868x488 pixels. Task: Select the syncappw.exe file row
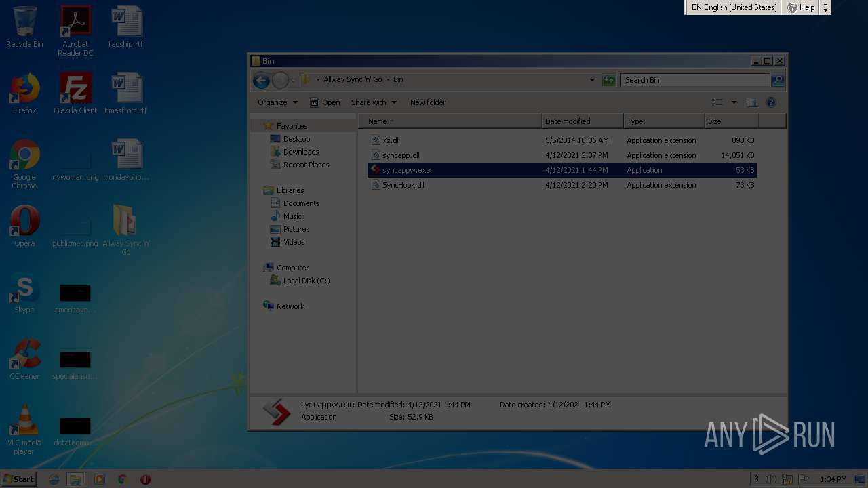point(561,170)
